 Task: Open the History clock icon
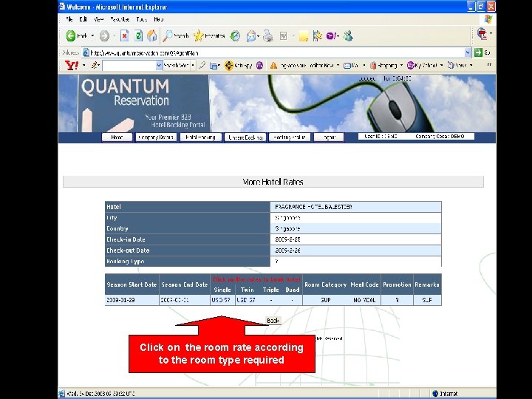coord(235,35)
